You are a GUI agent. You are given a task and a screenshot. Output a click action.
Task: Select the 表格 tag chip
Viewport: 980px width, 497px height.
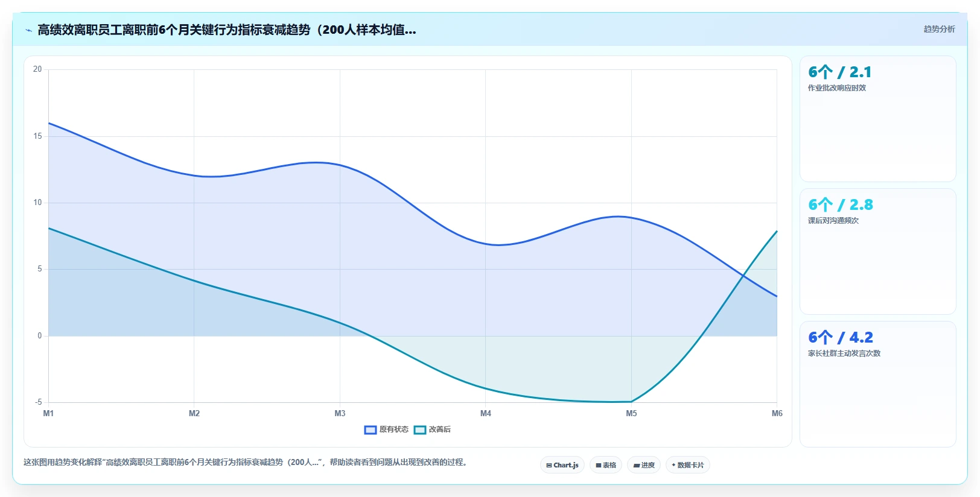(606, 465)
